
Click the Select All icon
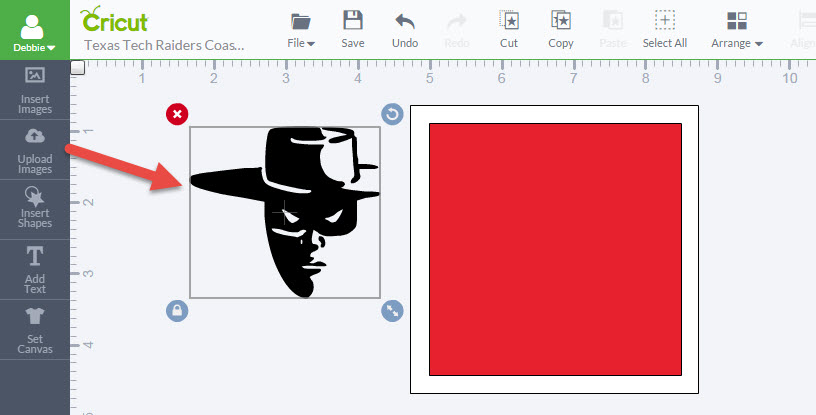click(664, 21)
